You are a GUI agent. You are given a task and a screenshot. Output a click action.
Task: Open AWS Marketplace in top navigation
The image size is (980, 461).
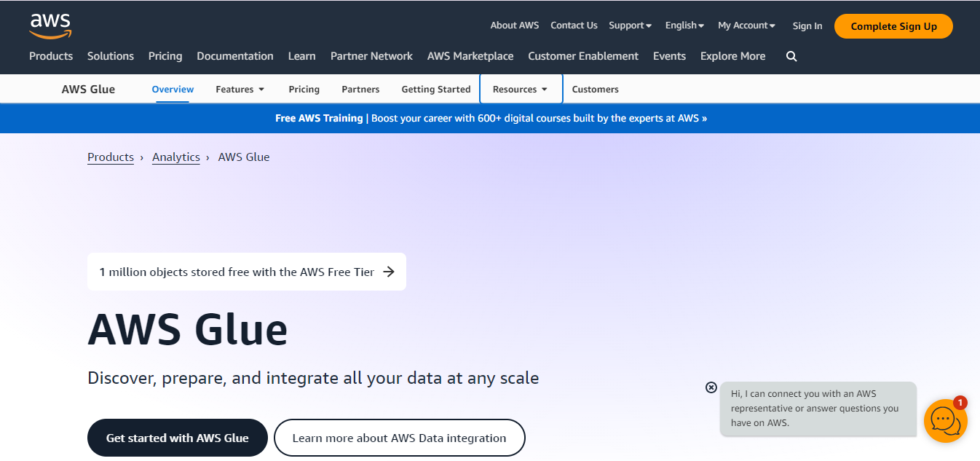[x=470, y=56]
